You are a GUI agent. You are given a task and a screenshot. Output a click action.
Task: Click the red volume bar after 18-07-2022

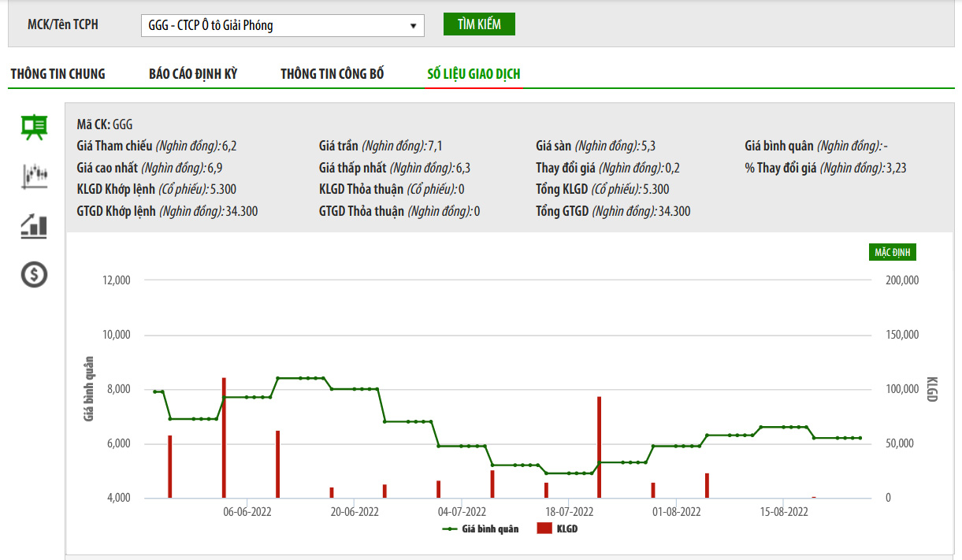point(599,447)
